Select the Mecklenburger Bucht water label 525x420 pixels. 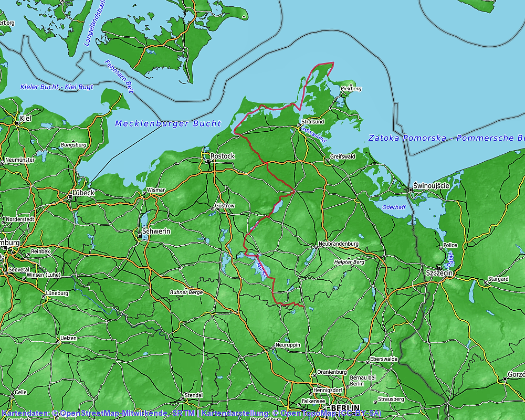tap(168, 124)
